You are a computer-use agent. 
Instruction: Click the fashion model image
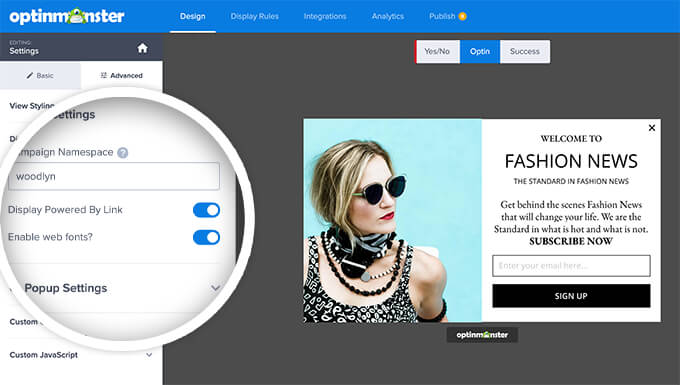(x=392, y=221)
